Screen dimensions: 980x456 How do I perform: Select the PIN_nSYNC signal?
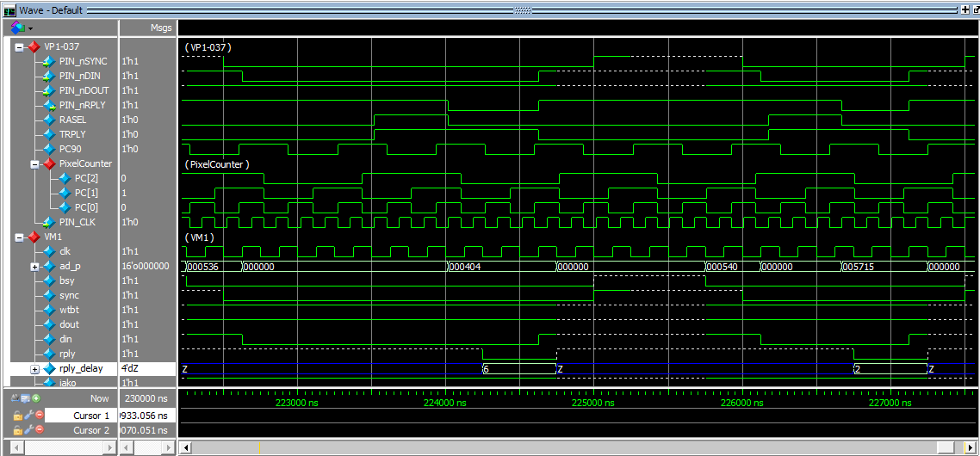tap(81, 61)
